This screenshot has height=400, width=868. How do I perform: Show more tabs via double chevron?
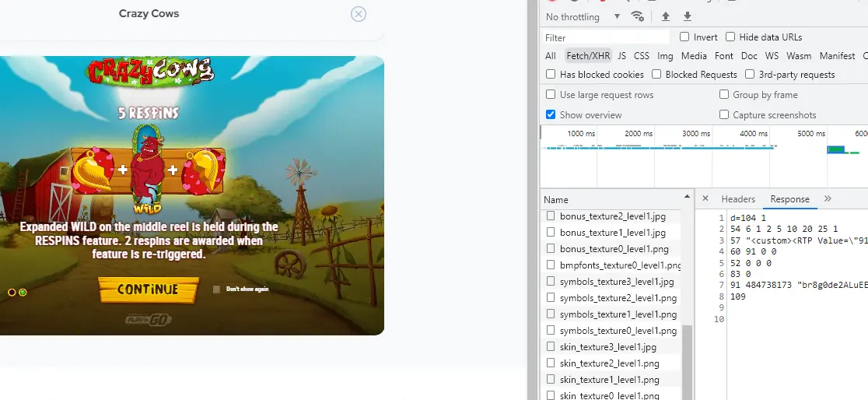click(828, 198)
